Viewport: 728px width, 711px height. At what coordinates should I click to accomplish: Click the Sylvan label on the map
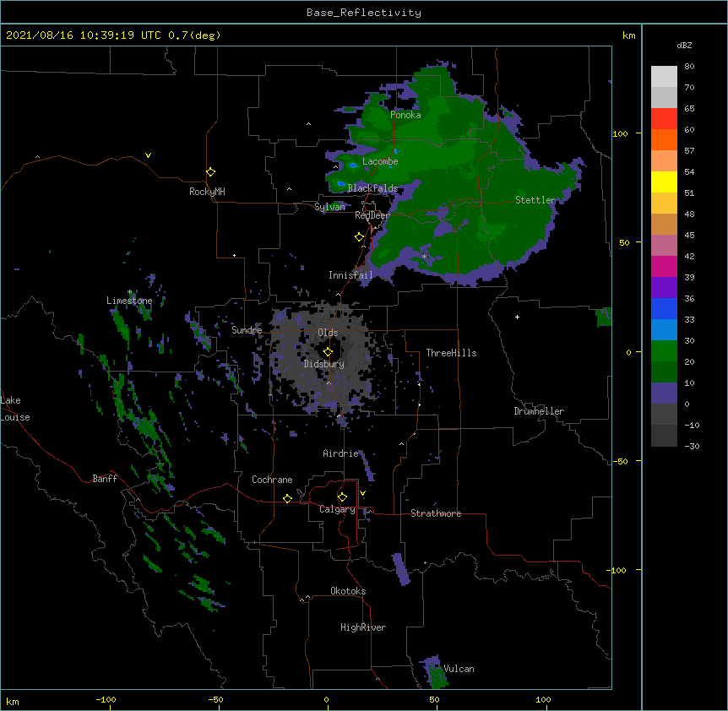pos(329,207)
